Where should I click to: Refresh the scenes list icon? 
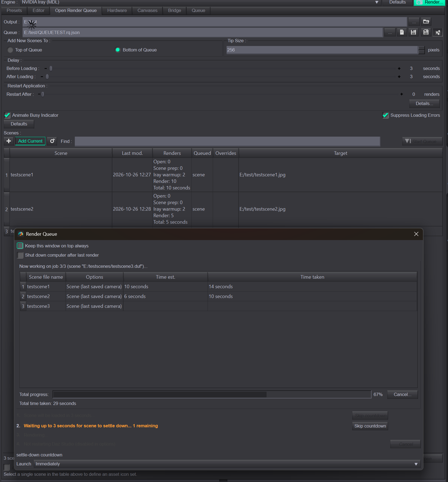[x=52, y=141]
